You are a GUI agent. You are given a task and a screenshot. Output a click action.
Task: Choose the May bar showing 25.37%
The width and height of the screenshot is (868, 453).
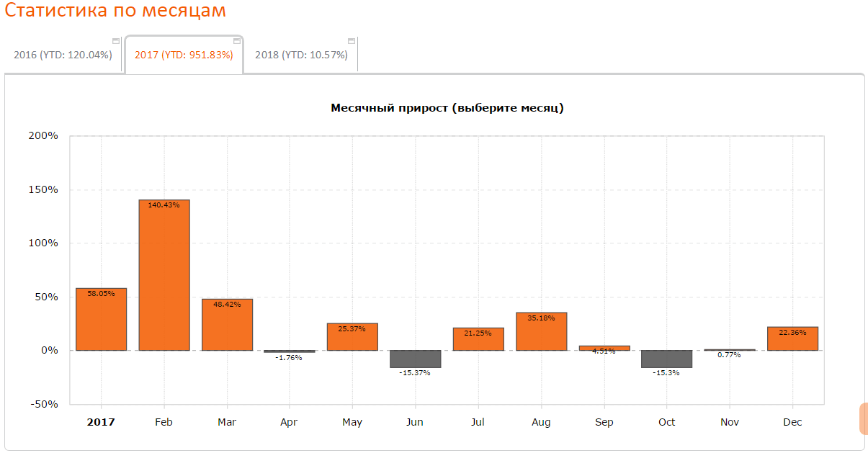pos(352,337)
